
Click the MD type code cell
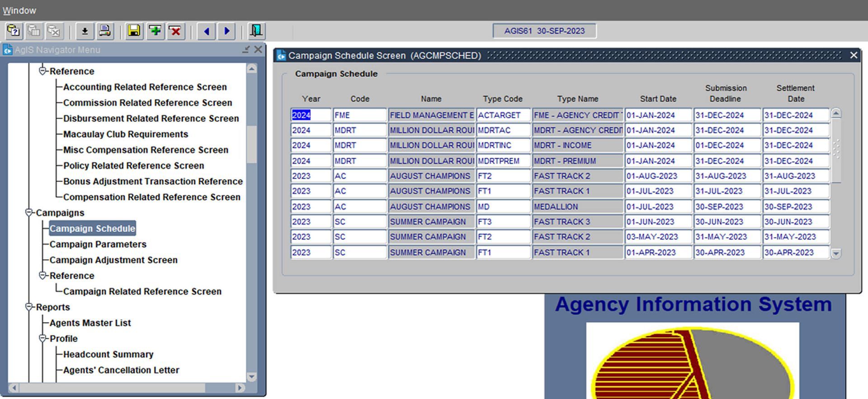pyautogui.click(x=503, y=207)
